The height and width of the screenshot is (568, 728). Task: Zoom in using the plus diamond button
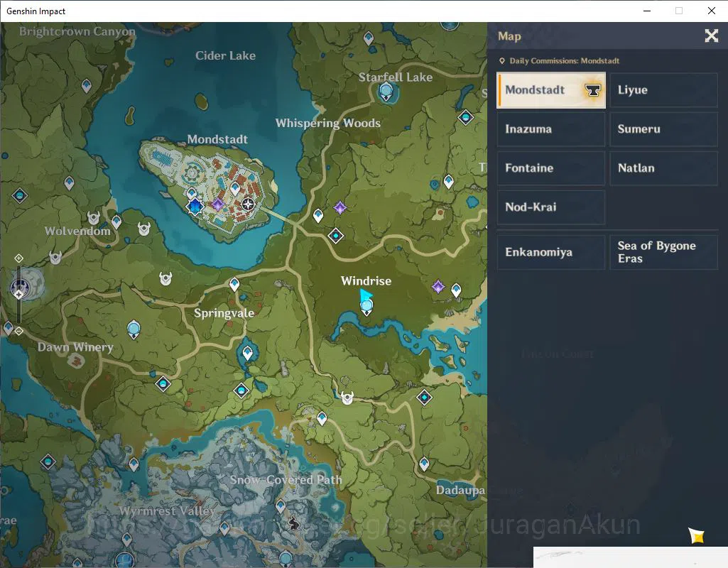coord(18,258)
